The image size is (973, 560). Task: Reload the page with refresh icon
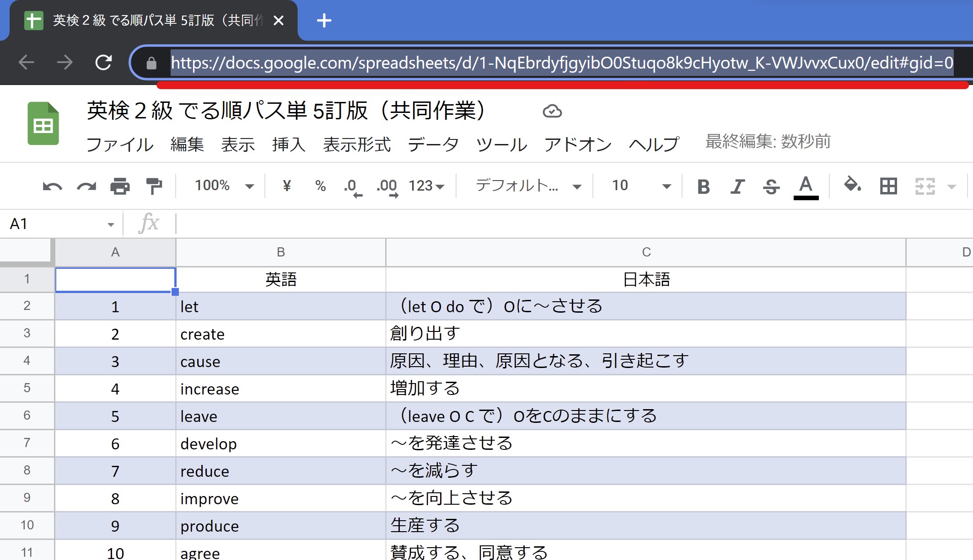(x=103, y=62)
